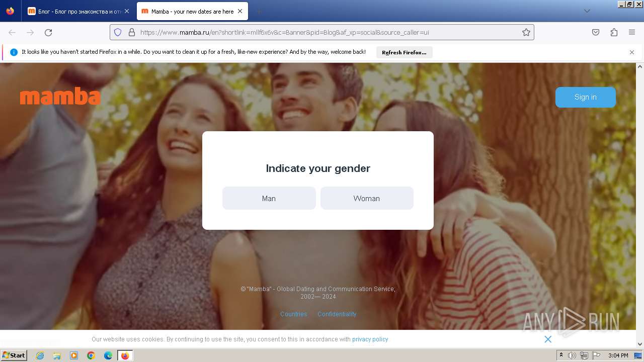Launch Microsoft Edge from taskbar
644x362 pixels.
point(108,355)
